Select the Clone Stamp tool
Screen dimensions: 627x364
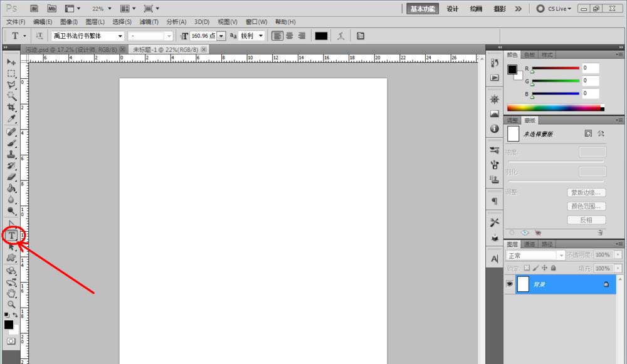tap(11, 154)
